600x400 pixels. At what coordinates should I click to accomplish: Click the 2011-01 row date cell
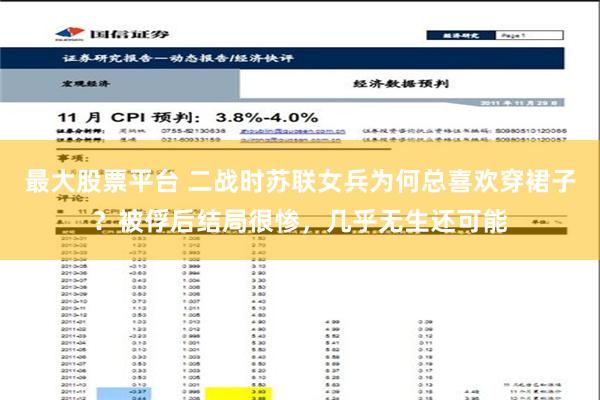pos(73,322)
